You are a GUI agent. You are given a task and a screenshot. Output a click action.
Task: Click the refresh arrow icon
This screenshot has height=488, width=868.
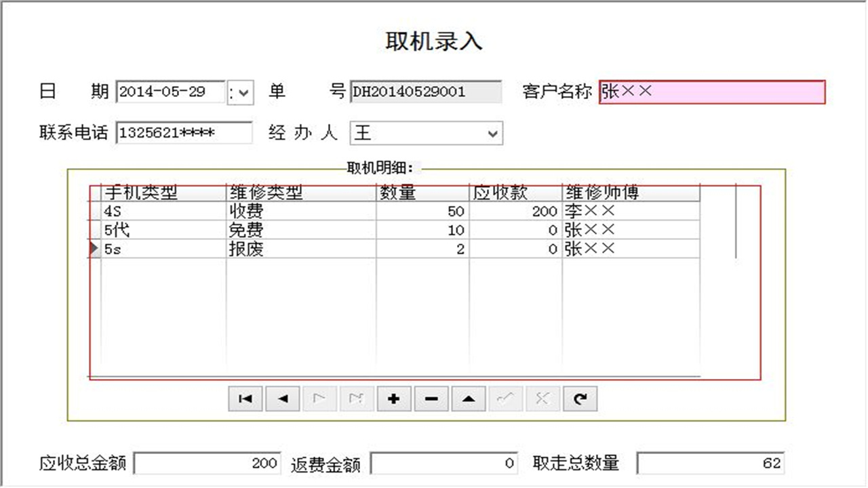[x=579, y=399]
